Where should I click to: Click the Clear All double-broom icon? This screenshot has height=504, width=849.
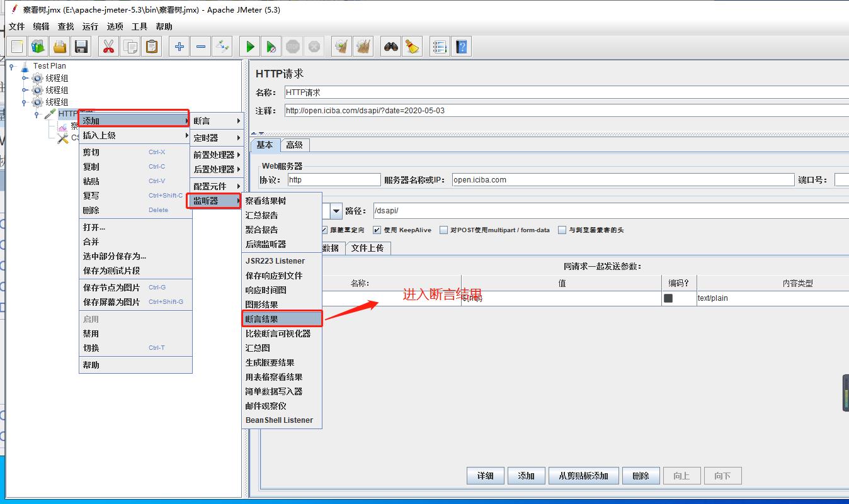click(363, 47)
